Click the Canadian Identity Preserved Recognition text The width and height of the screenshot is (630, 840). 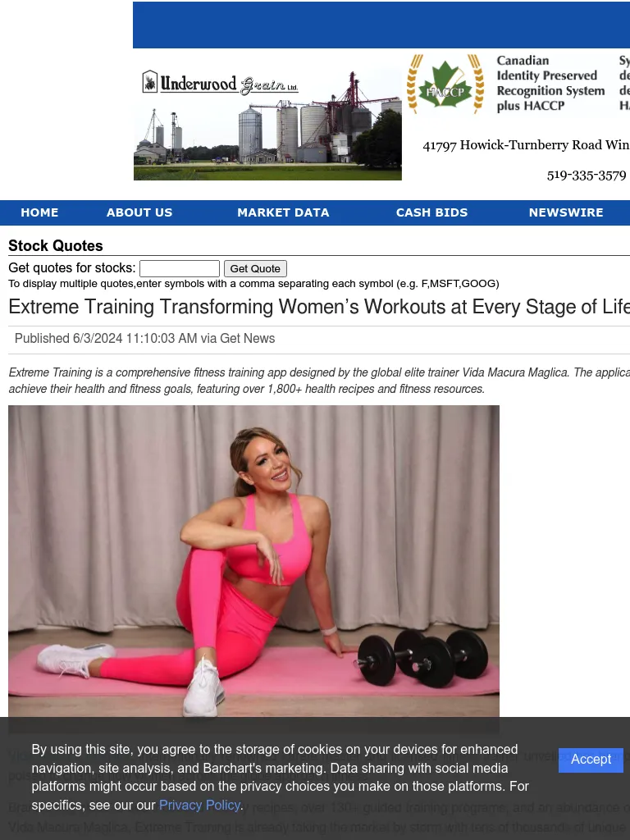click(550, 83)
